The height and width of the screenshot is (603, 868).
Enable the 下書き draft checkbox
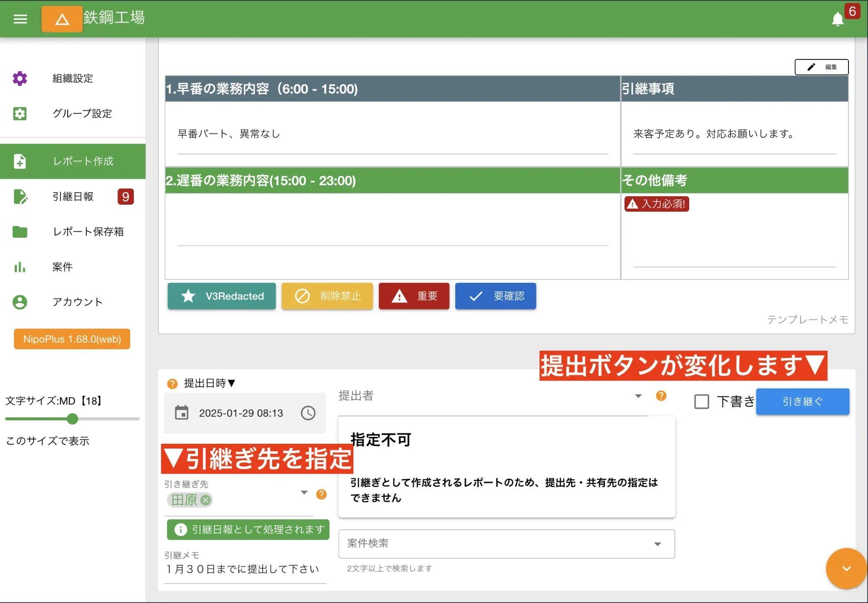point(701,402)
